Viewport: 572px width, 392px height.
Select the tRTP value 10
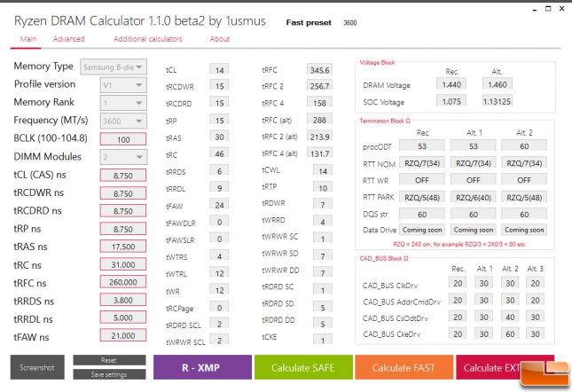[323, 188]
